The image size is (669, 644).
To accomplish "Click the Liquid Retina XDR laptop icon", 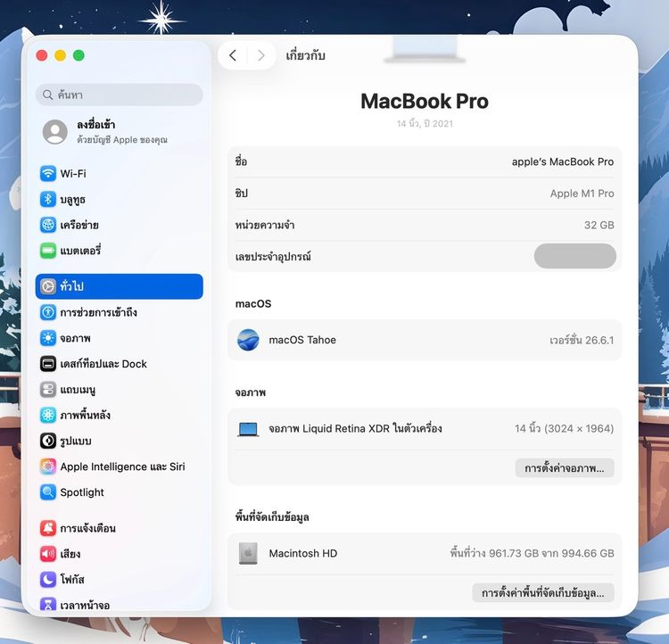I will click(248, 429).
